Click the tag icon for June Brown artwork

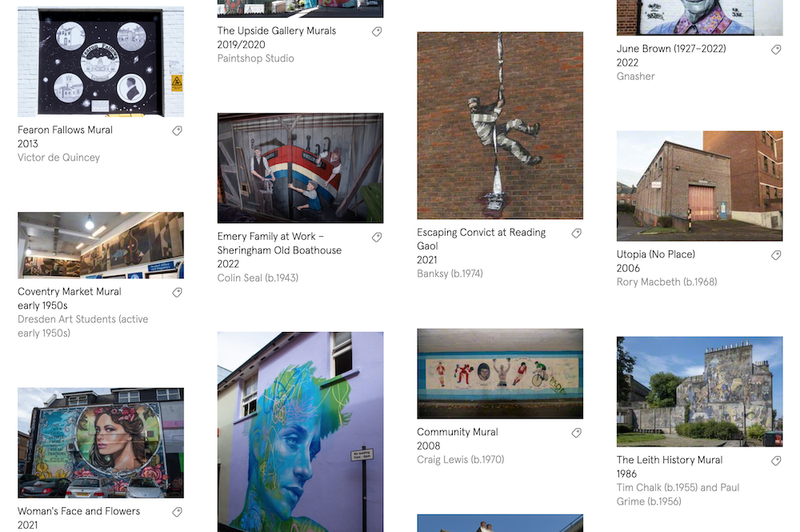(776, 50)
